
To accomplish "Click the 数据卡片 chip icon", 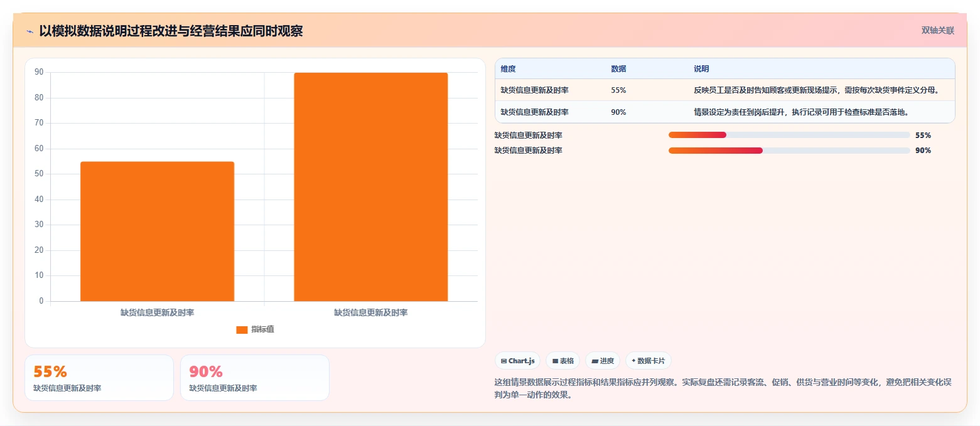I will (633, 361).
